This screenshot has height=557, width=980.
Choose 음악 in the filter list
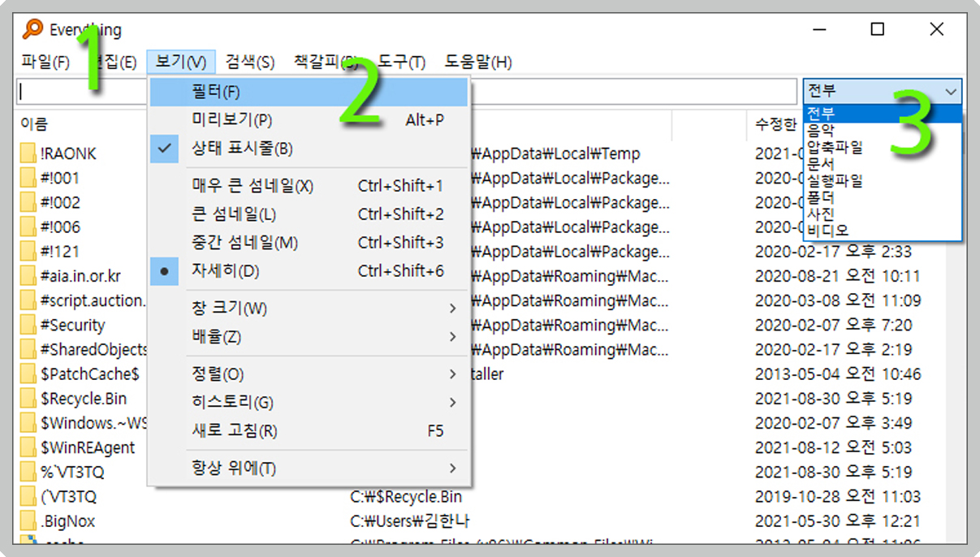(883, 130)
